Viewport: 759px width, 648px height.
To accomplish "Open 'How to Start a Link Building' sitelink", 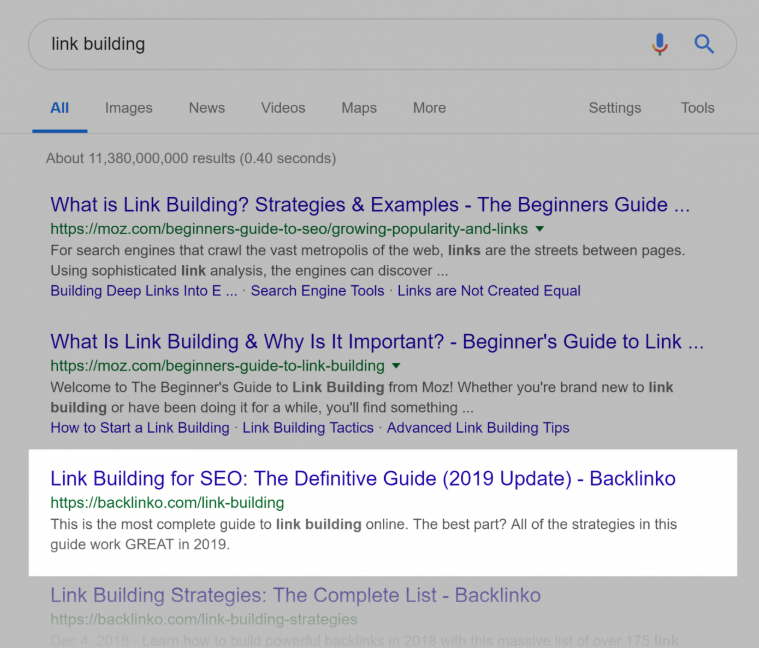I will click(x=140, y=428).
